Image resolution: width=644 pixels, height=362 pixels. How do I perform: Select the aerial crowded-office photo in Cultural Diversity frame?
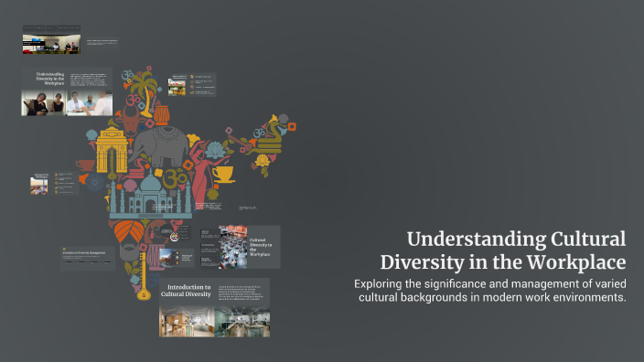[x=233, y=247]
